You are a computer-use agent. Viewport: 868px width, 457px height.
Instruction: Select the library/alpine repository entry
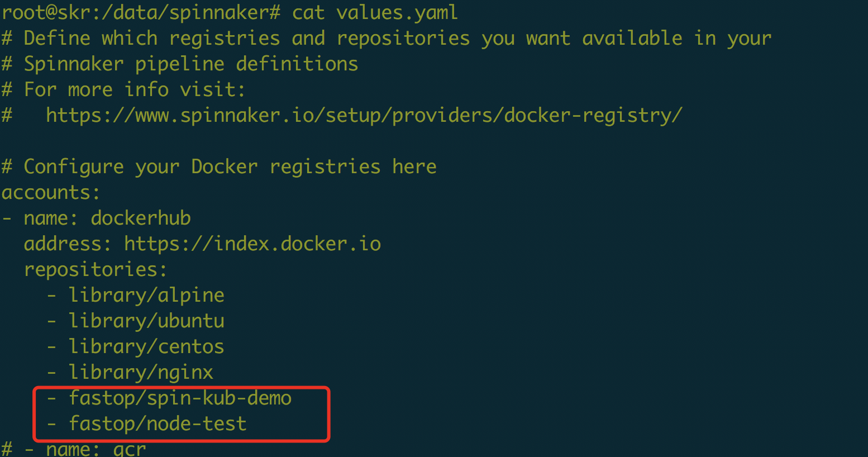[x=146, y=296]
